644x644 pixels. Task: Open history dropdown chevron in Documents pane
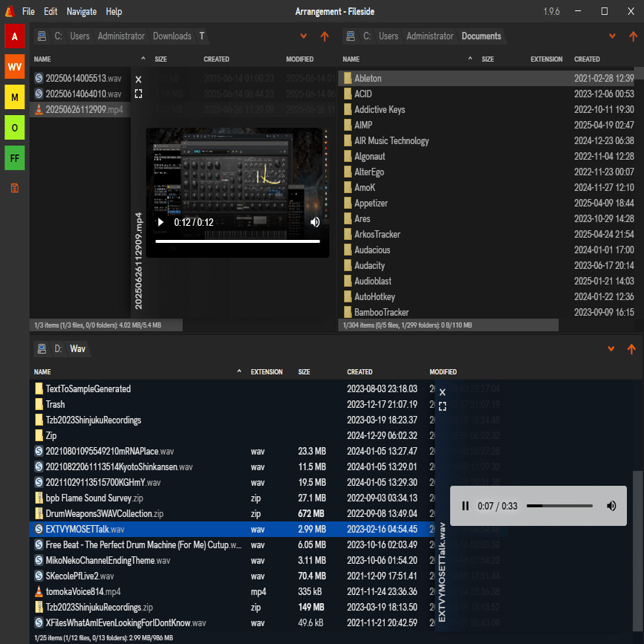pos(612,36)
